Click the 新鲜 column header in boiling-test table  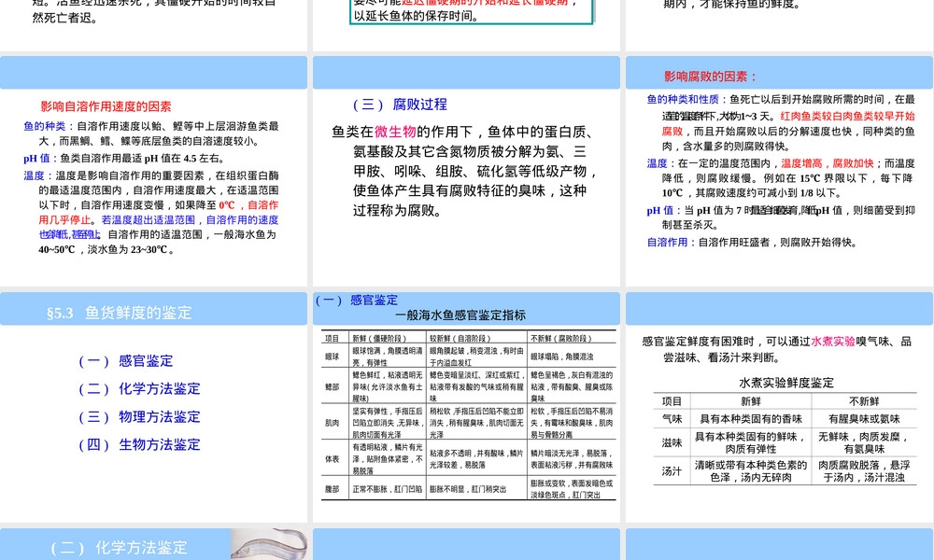tap(751, 401)
